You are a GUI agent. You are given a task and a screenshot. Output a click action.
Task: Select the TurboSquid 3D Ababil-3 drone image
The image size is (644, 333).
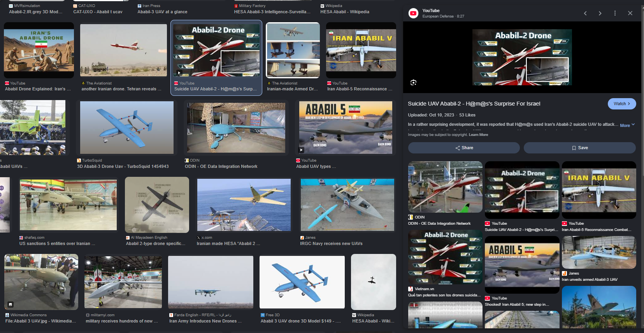[x=126, y=127]
